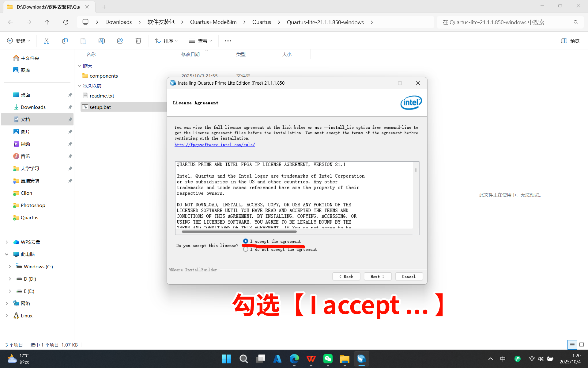Click the Copy icon in Explorer toolbar
The width and height of the screenshot is (588, 368).
(65, 41)
